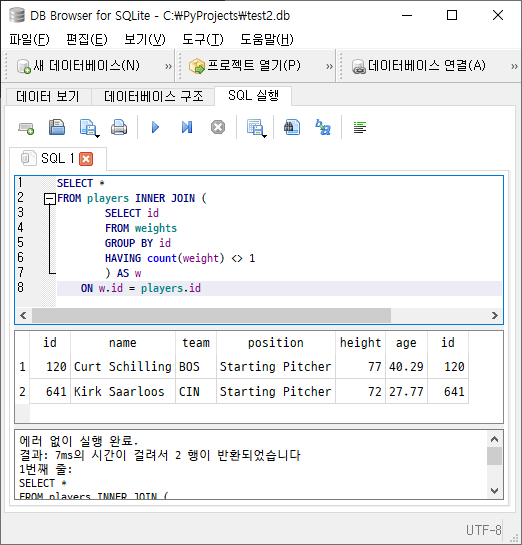Click the age column header
The height and width of the screenshot is (545, 522).
(406, 343)
